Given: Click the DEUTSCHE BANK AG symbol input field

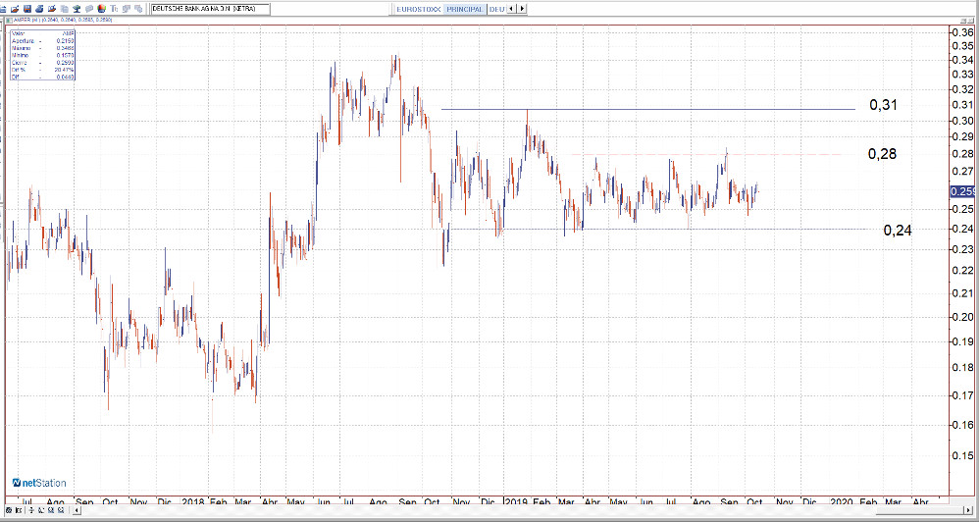Looking at the screenshot, I should [211, 9].
